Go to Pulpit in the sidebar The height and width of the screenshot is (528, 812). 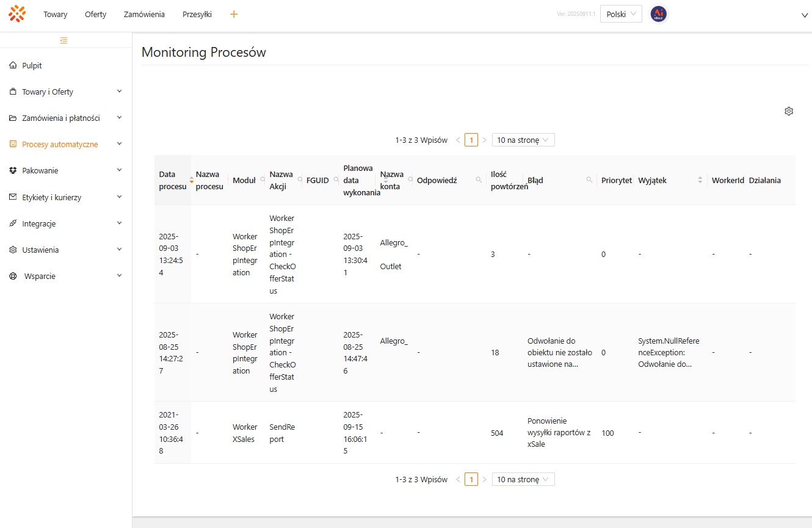pos(32,65)
